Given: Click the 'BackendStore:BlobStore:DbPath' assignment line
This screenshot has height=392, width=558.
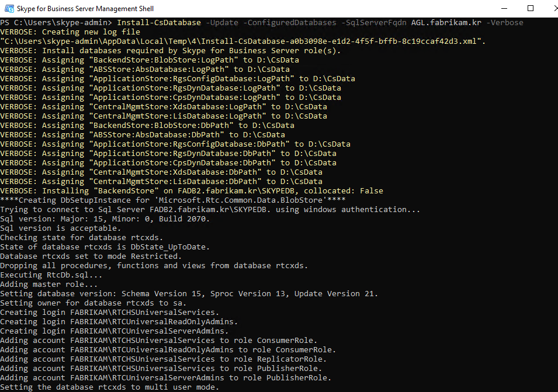Looking at the screenshot, I should coord(147,125).
